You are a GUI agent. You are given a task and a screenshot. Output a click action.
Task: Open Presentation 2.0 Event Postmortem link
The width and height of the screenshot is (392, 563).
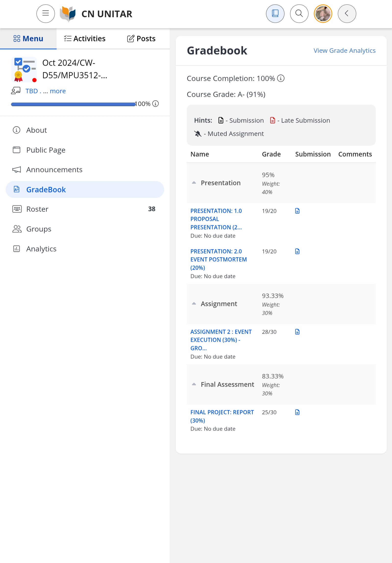218,259
